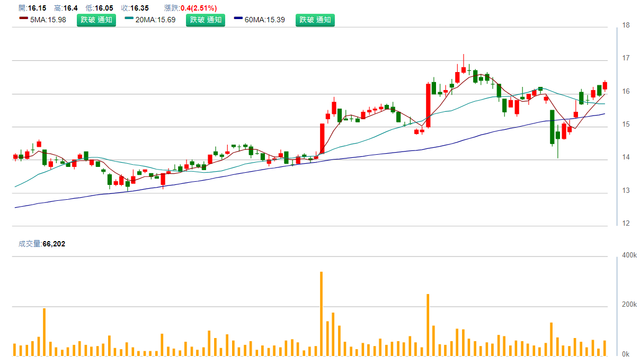Click the dark red 5MA legend swatch
The width and height of the screenshot is (640, 364).
tap(23, 18)
